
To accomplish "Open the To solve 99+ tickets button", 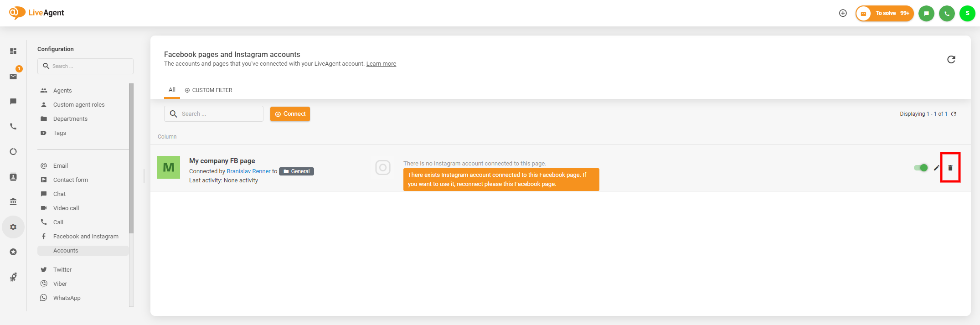I will (884, 13).
